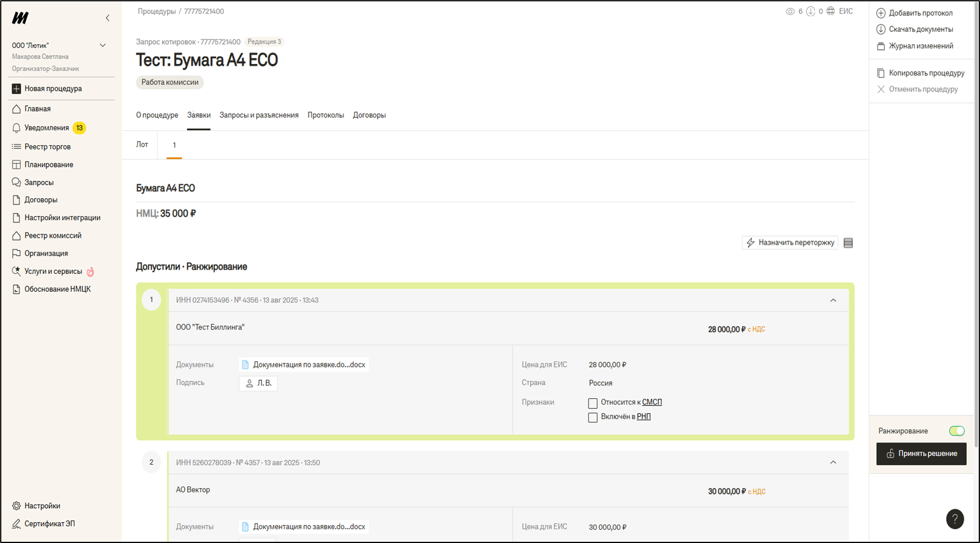Screen dimensions: 980x543
Task: Expand the ООО "Лютик" organization dropdown
Action: pyautogui.click(x=103, y=45)
